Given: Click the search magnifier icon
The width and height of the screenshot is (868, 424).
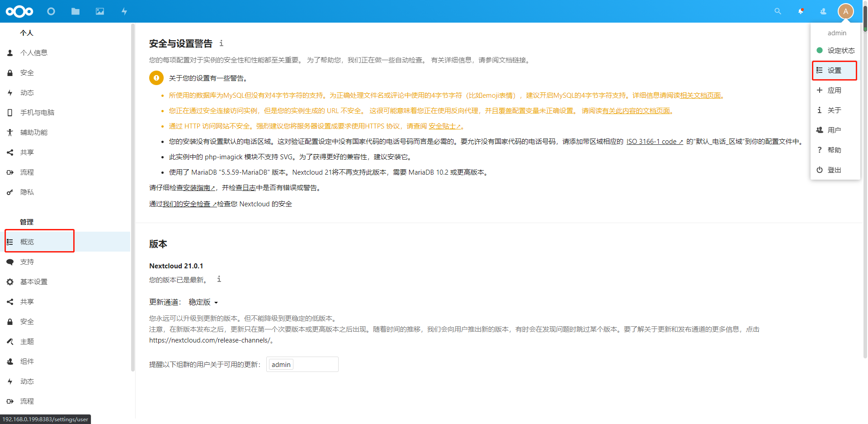Looking at the screenshot, I should (778, 11).
